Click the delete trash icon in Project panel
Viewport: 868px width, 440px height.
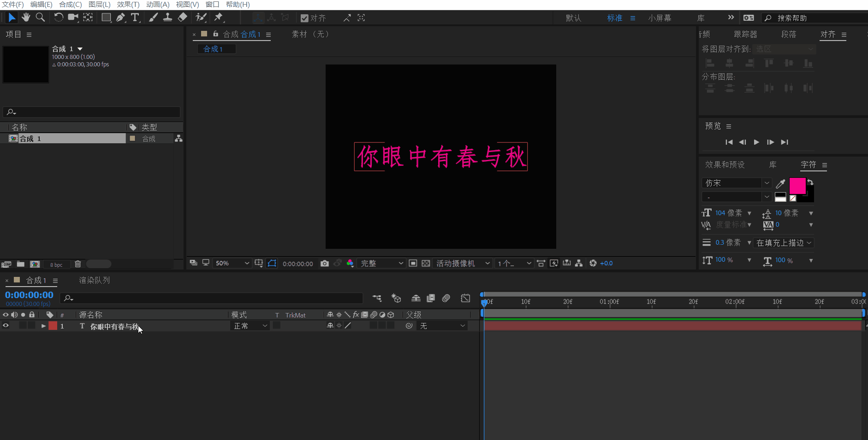click(78, 264)
